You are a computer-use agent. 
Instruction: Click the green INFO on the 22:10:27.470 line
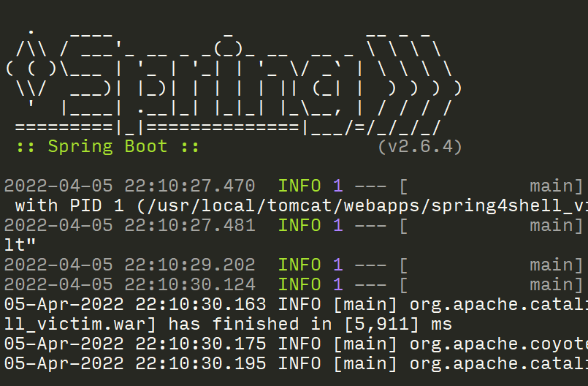pos(299,186)
